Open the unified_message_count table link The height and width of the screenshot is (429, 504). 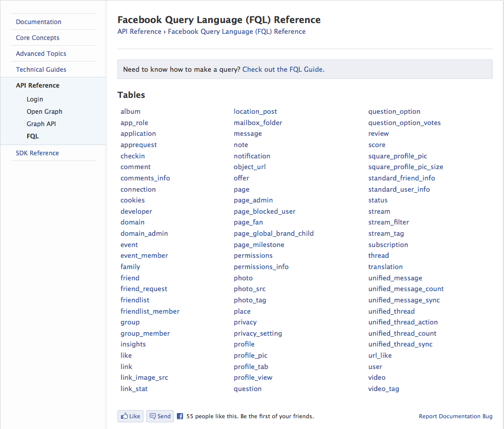(x=406, y=289)
